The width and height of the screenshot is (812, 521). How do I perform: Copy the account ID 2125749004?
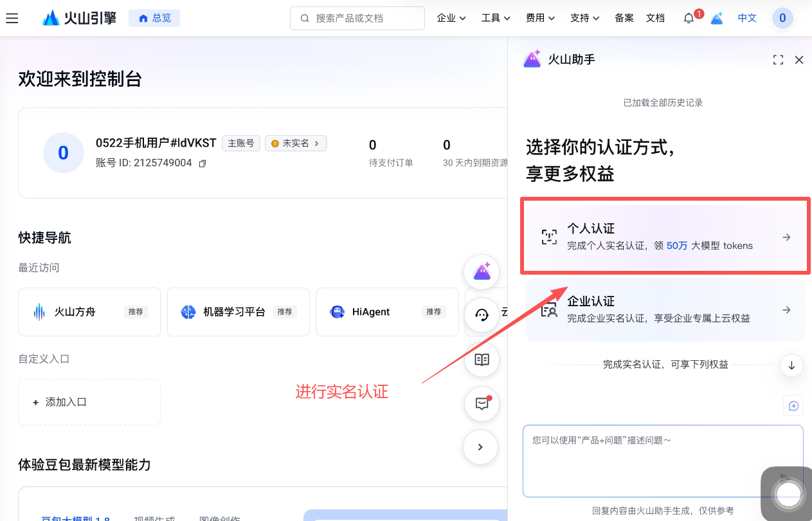click(203, 163)
